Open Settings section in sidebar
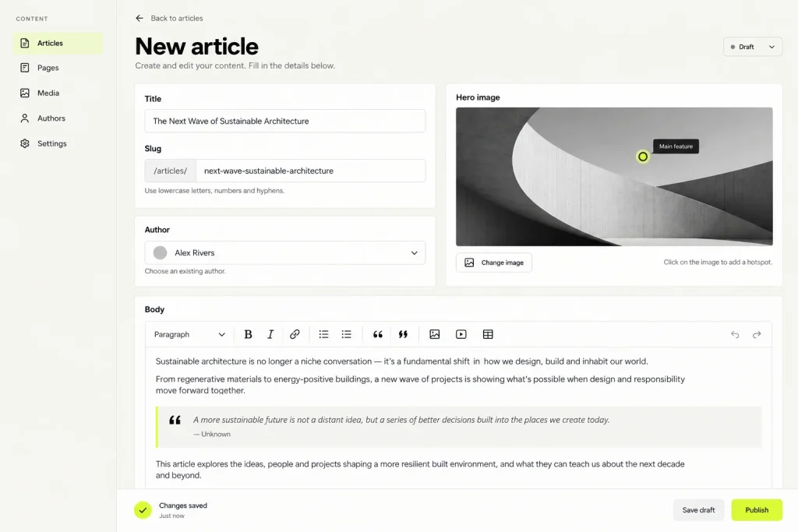Image resolution: width=798 pixels, height=532 pixels. (x=58, y=143)
